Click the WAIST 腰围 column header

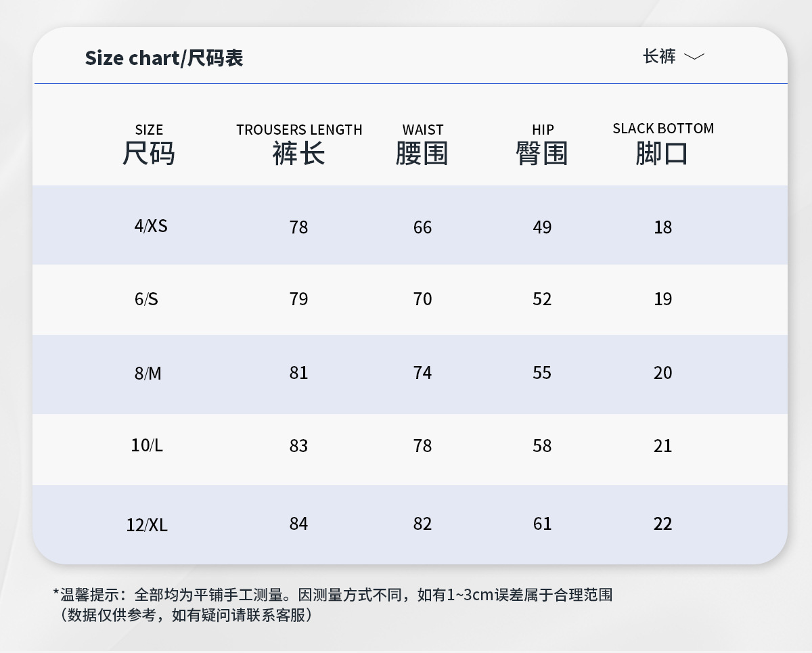(x=422, y=145)
